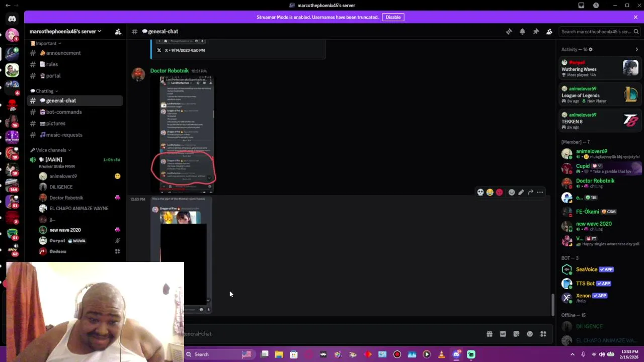This screenshot has height=362, width=644.
Task: Open the apps launcher in message bar
Action: tap(543, 334)
